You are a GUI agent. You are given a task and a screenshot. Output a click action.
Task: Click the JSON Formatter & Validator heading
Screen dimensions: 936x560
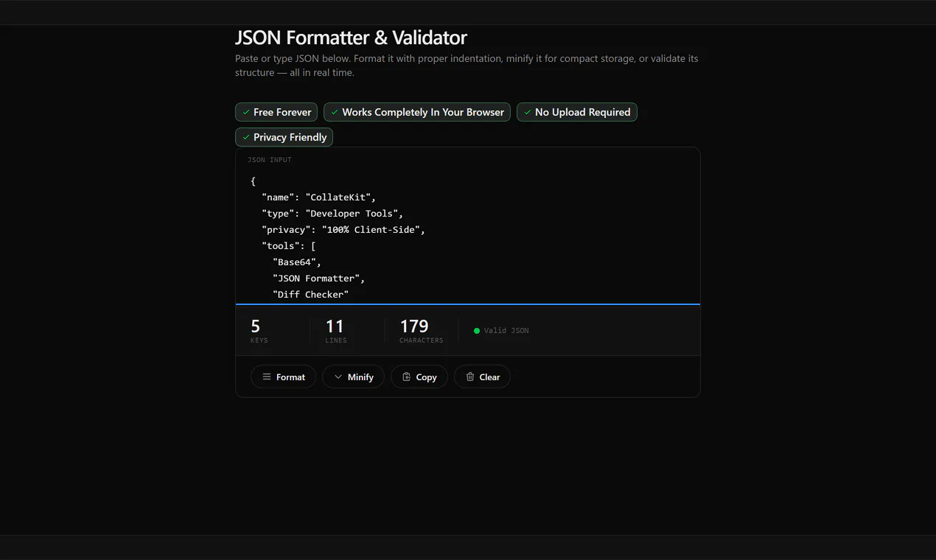[351, 38]
